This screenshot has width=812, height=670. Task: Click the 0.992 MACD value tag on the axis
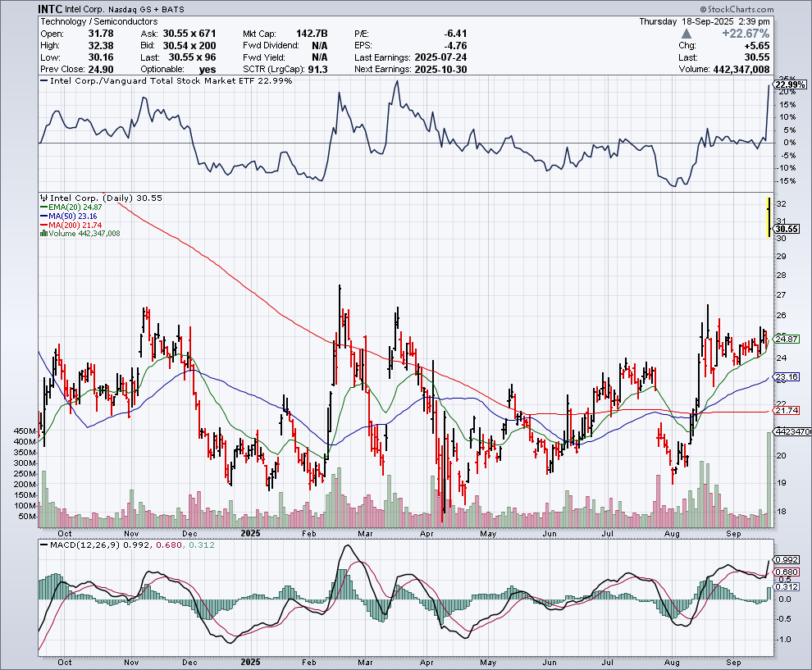(x=787, y=560)
